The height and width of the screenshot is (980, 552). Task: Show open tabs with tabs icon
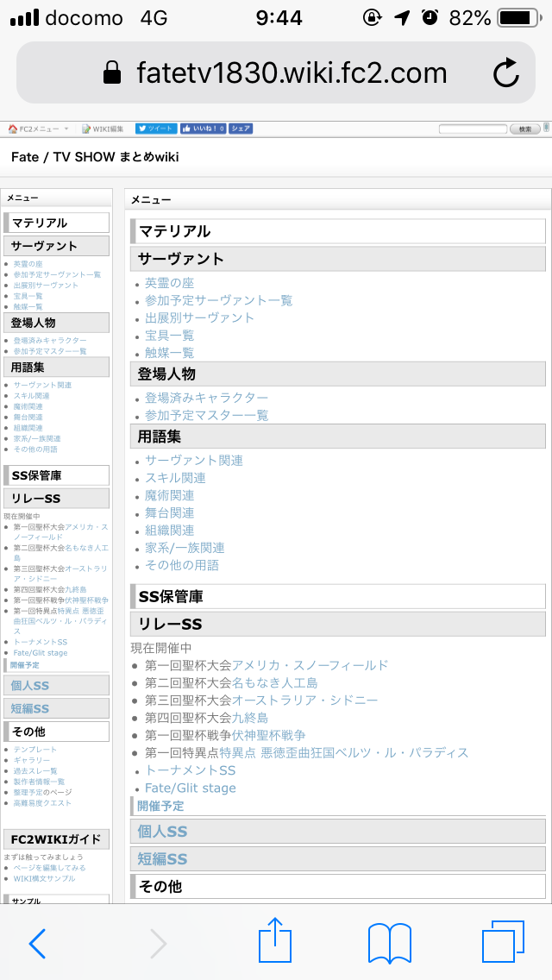[503, 943]
